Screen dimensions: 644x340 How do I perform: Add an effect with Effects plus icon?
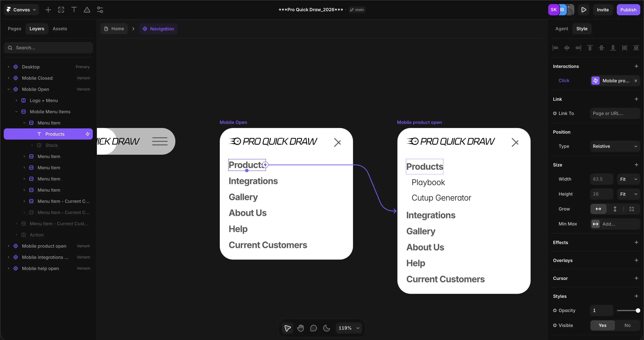(x=636, y=242)
